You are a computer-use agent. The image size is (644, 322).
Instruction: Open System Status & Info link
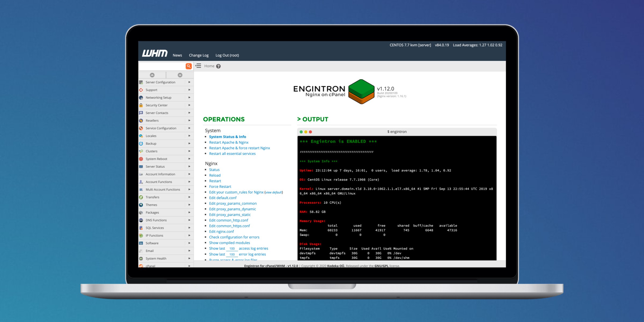(228, 137)
